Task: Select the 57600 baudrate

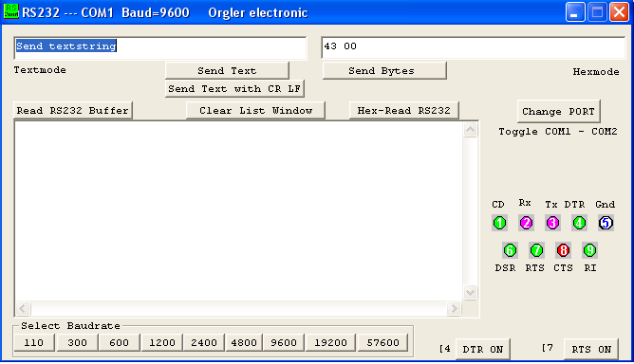Action: (x=382, y=342)
